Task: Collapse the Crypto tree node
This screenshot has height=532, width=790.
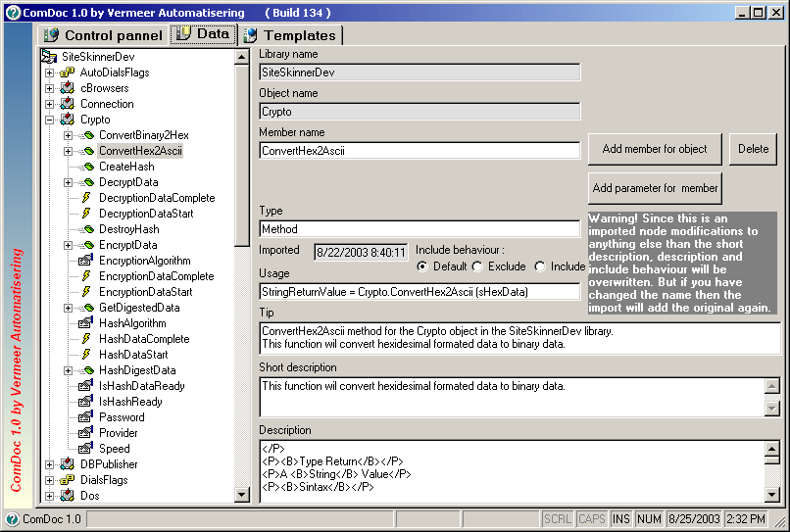Action: [x=49, y=120]
